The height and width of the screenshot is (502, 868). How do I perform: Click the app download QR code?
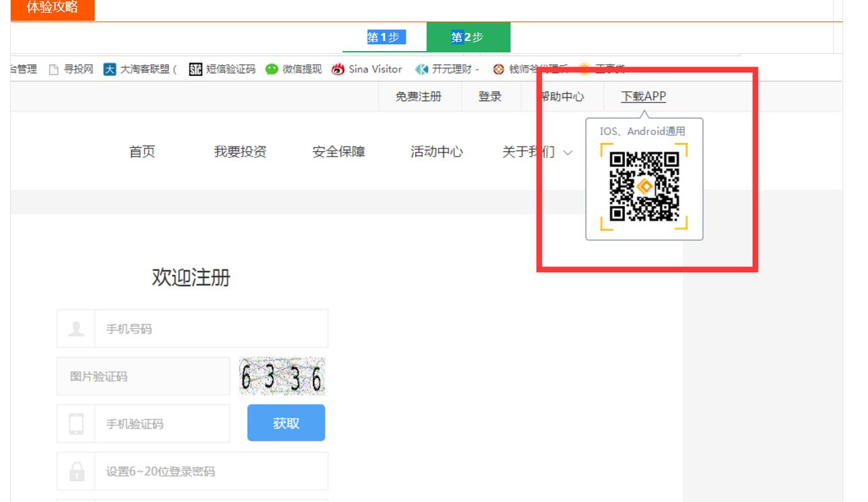click(x=644, y=187)
